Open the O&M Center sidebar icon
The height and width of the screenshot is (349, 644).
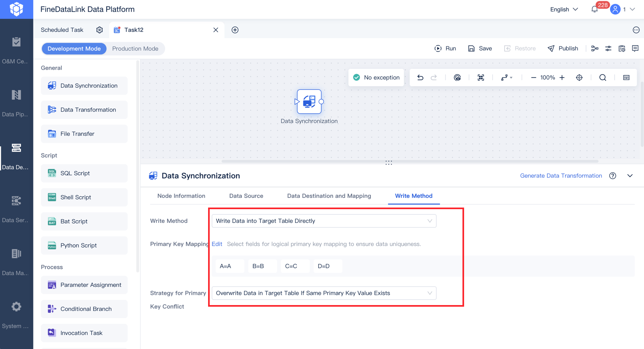(x=16, y=42)
